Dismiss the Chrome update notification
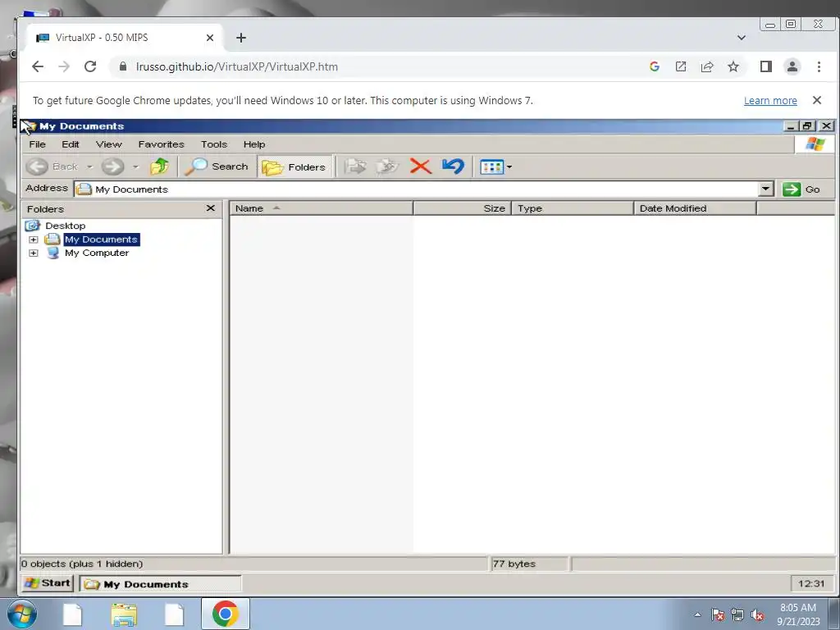 pos(817,100)
